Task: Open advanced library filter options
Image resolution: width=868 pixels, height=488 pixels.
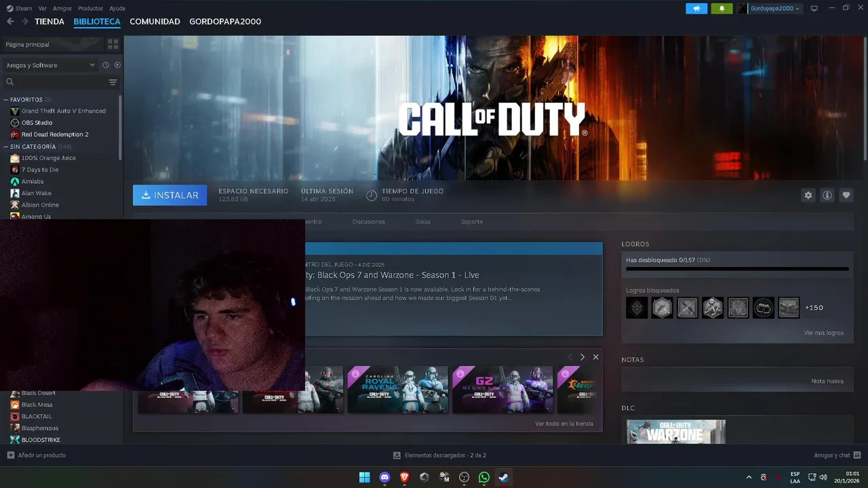Action: 113,82
